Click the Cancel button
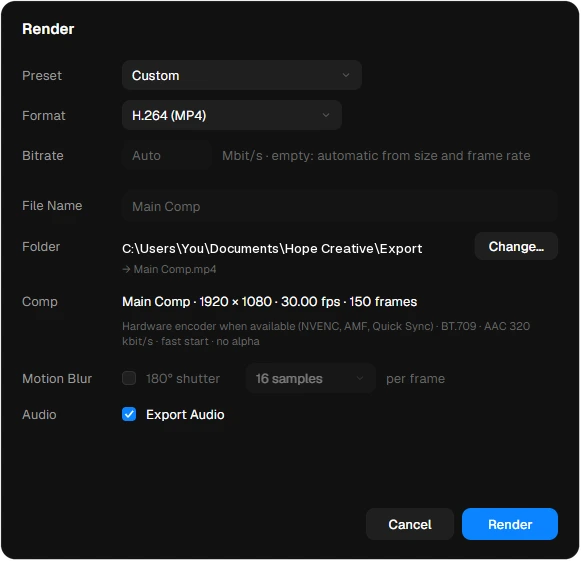This screenshot has height=561, width=581. tap(410, 524)
